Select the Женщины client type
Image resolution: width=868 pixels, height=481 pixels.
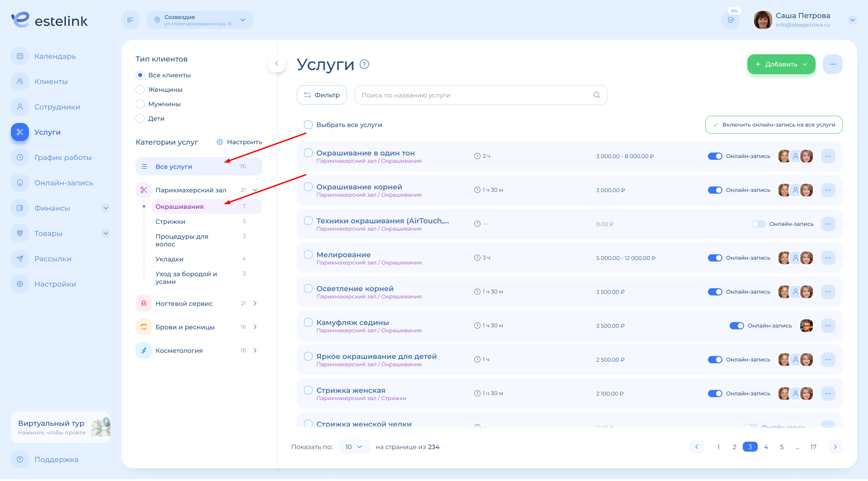coord(140,90)
